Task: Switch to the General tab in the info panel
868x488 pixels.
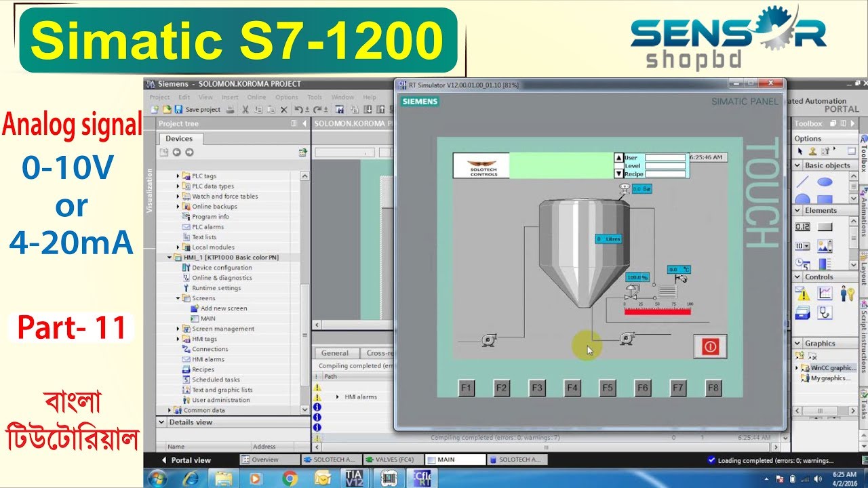Action: [335, 353]
